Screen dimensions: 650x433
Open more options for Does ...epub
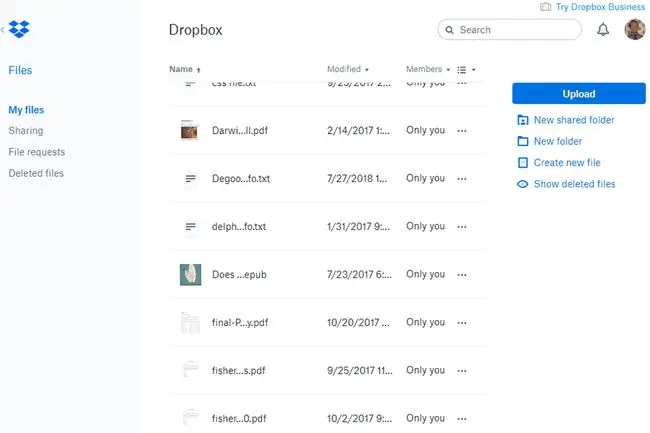[462, 275]
